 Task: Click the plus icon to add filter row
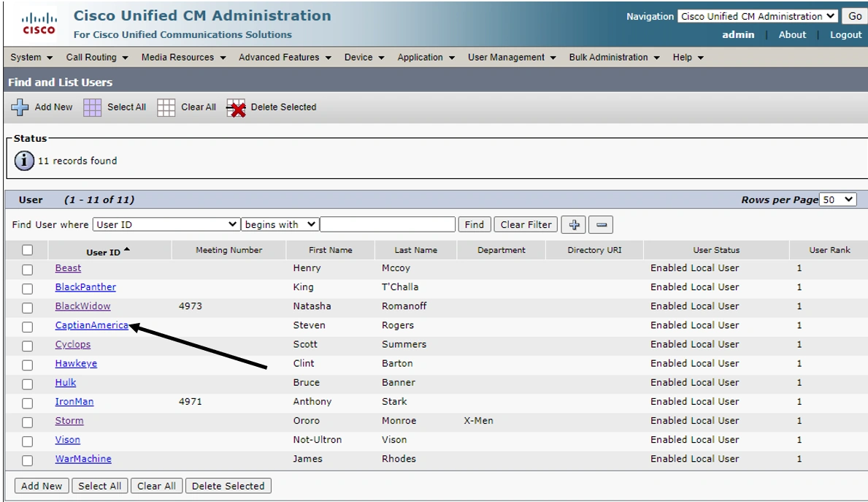[574, 225]
